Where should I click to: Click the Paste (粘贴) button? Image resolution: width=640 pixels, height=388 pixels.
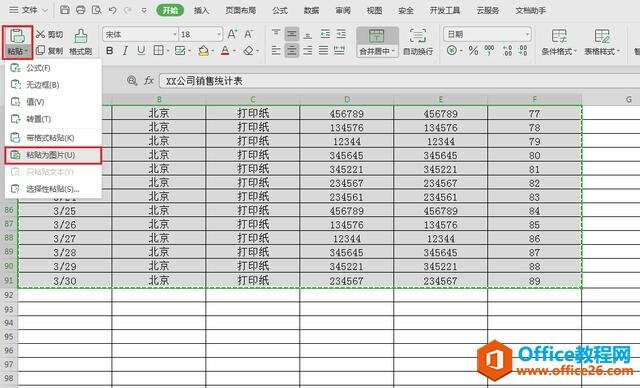pos(17,42)
